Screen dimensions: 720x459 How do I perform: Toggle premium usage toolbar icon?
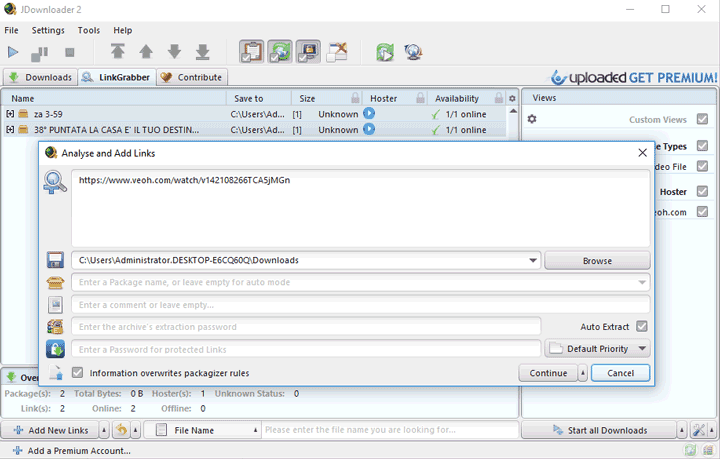tap(308, 51)
